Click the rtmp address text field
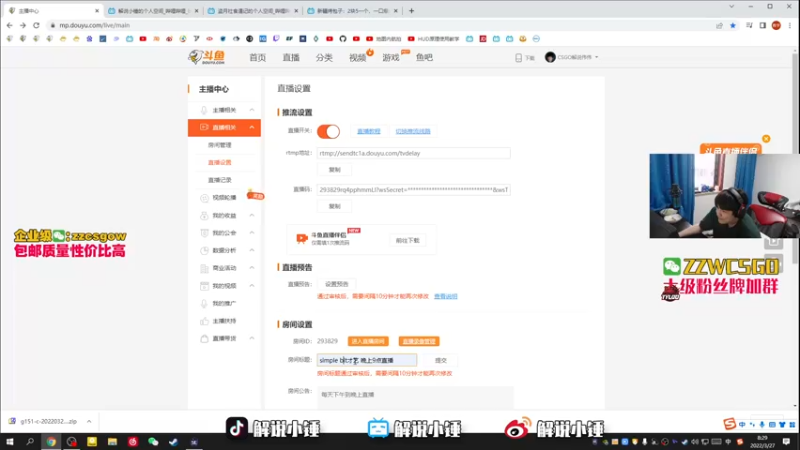Viewport: 800px width, 450px height. click(413, 153)
